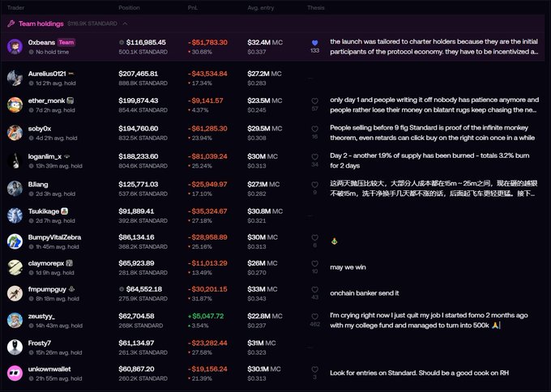Open soby0x trader name

[40, 129]
